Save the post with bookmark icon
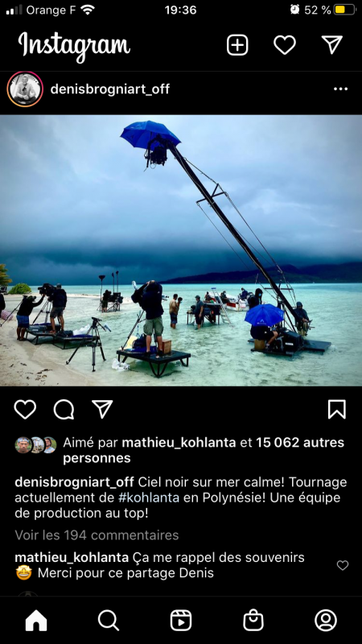Screen dimensions: 362x644 (337, 410)
